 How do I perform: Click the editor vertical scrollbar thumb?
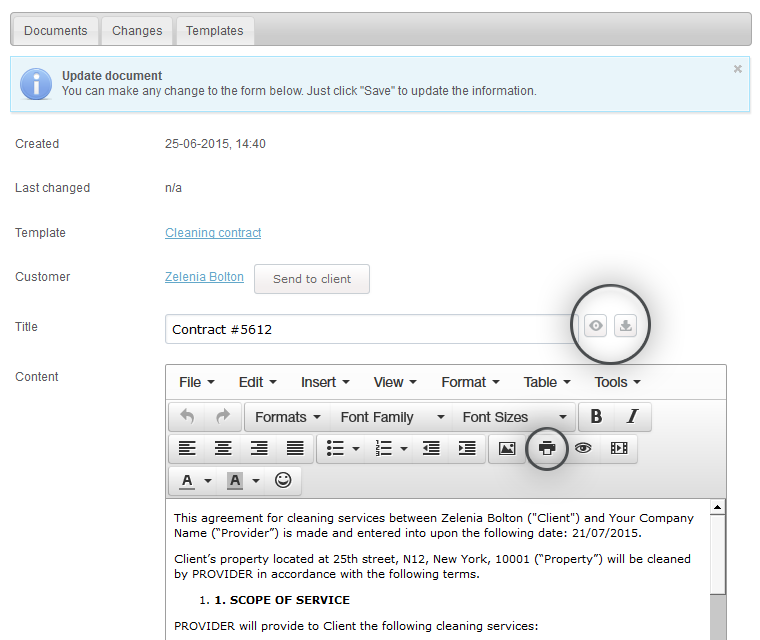[717, 554]
